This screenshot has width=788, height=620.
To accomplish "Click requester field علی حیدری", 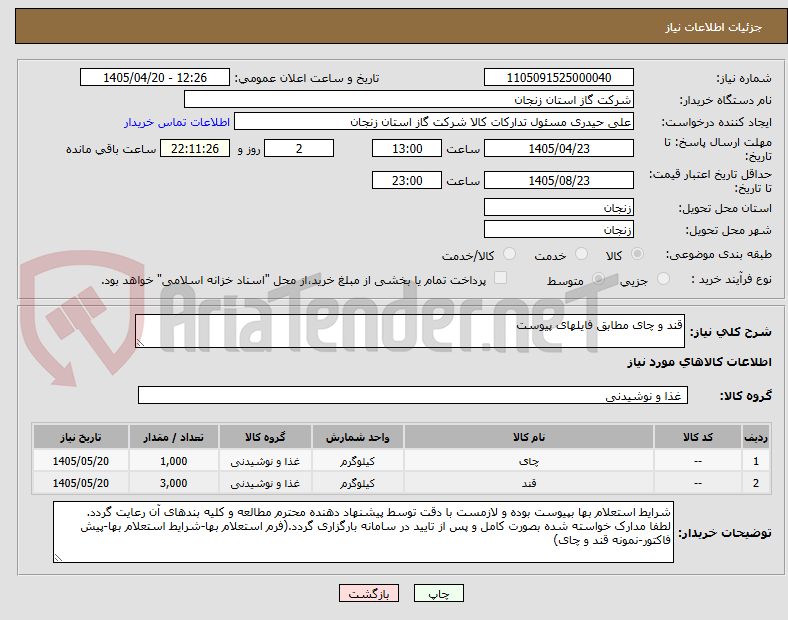I will coord(434,122).
